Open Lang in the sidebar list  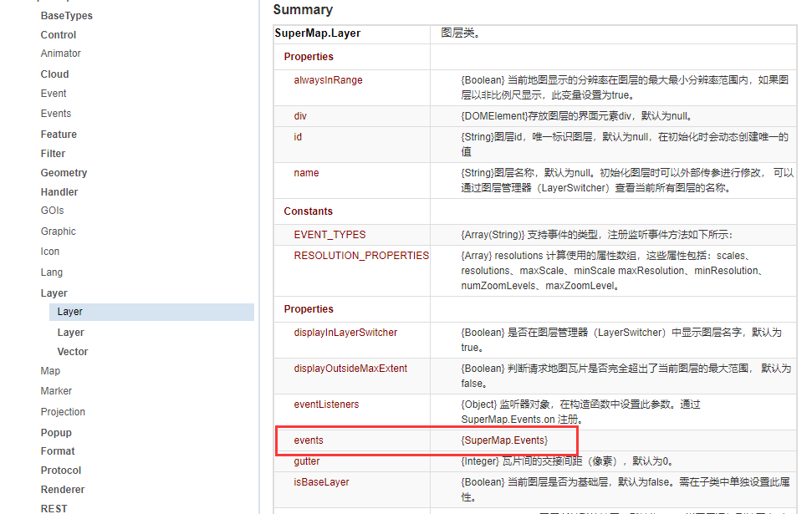tap(51, 272)
